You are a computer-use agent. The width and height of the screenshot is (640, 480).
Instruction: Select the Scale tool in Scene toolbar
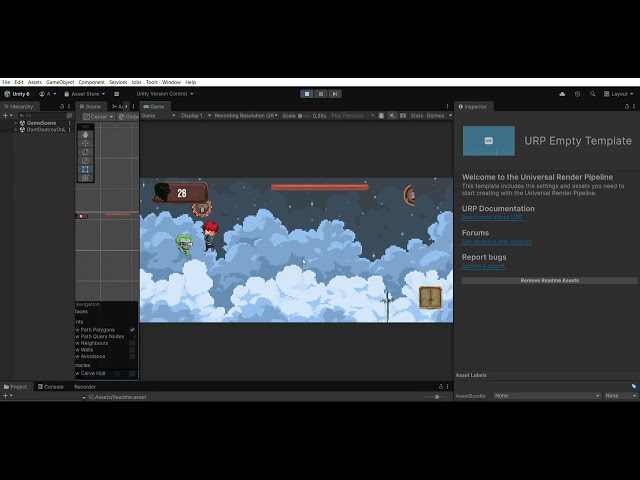tap(85, 160)
